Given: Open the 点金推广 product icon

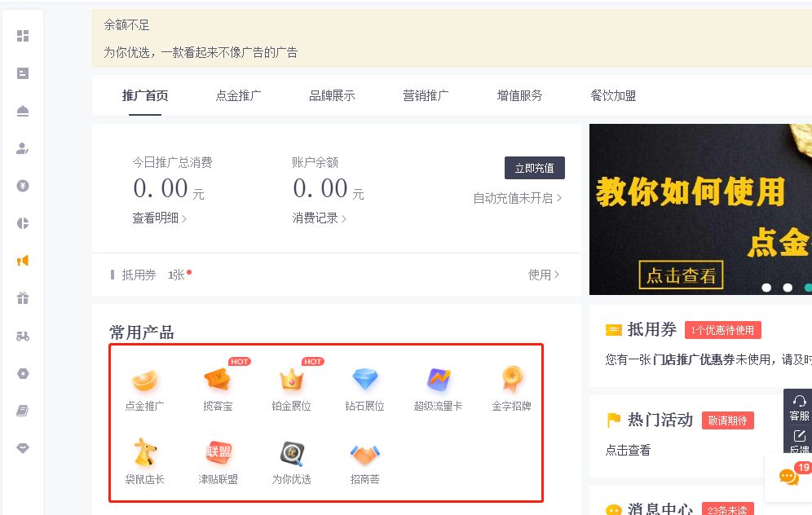Looking at the screenshot, I should (x=144, y=379).
